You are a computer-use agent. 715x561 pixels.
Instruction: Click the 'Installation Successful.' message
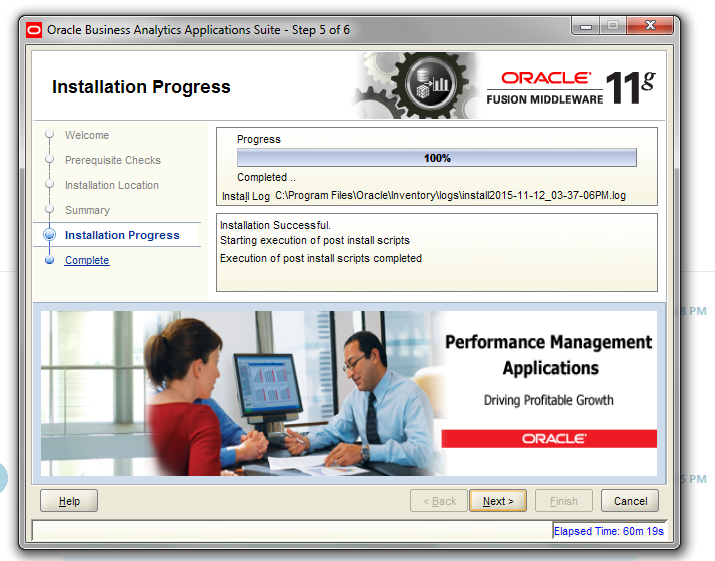tap(275, 225)
